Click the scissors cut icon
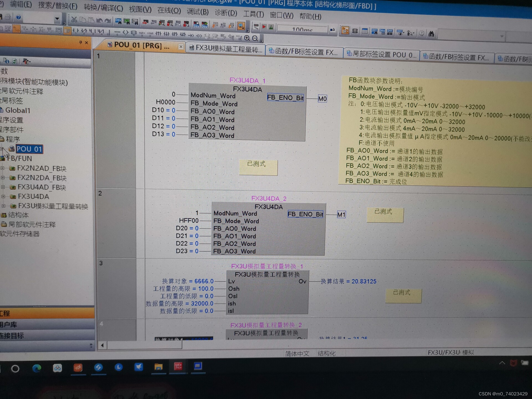This screenshot has height=399, width=532. (74, 20)
